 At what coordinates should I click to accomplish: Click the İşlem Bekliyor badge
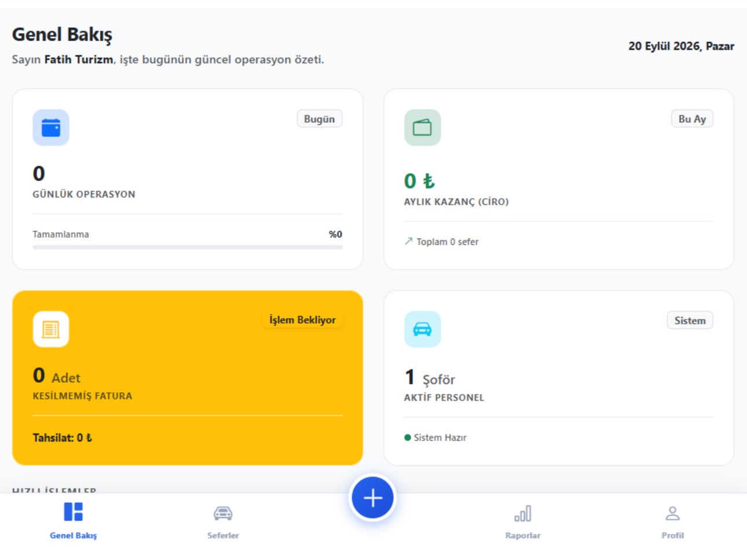click(x=302, y=320)
